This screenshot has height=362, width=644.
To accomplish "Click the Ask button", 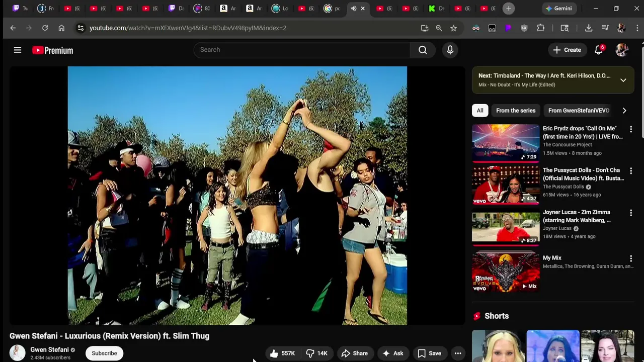I will [392, 353].
